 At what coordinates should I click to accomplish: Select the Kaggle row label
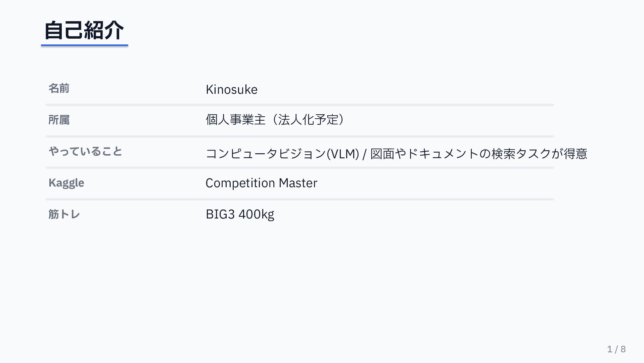click(66, 183)
